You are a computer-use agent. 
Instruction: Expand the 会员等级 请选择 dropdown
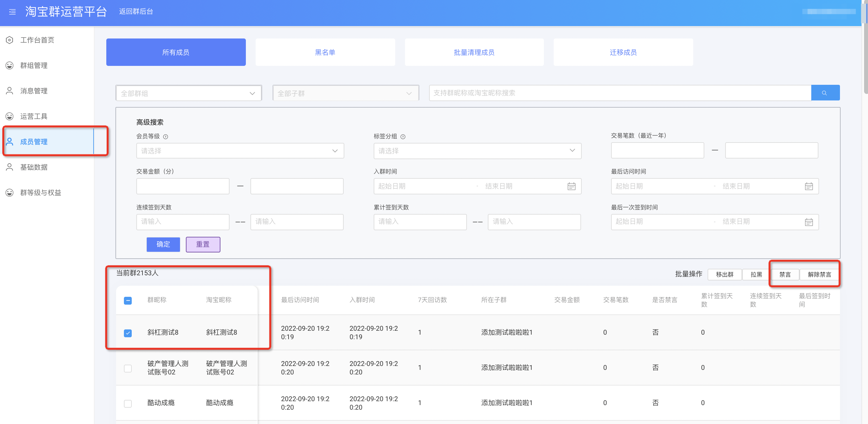(240, 151)
